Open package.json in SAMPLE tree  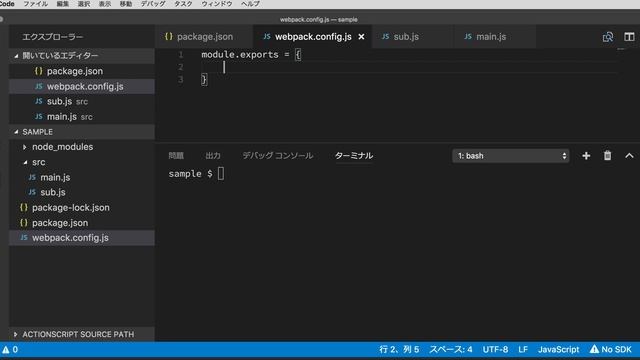(82, 223)
